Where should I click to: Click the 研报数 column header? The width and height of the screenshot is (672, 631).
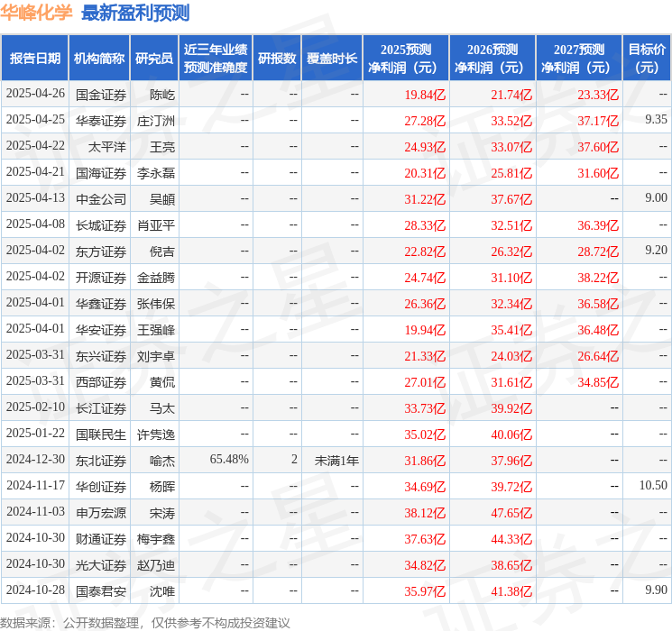pos(277,59)
